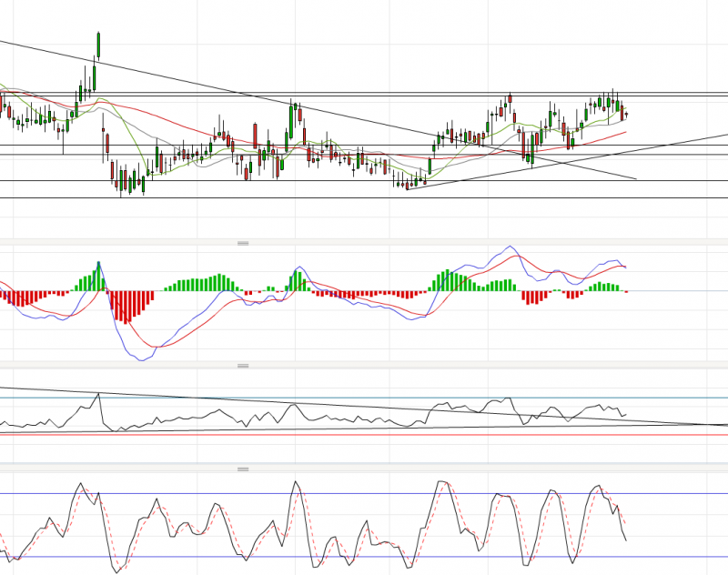Click the last candle on the price chart

(627, 114)
